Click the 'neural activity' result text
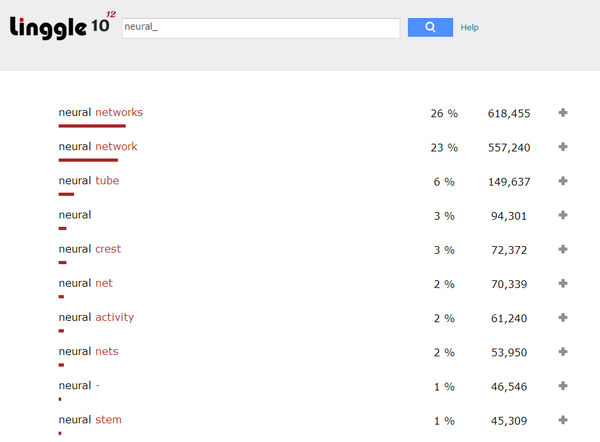Screen dimensions: 600x442 tap(96, 317)
